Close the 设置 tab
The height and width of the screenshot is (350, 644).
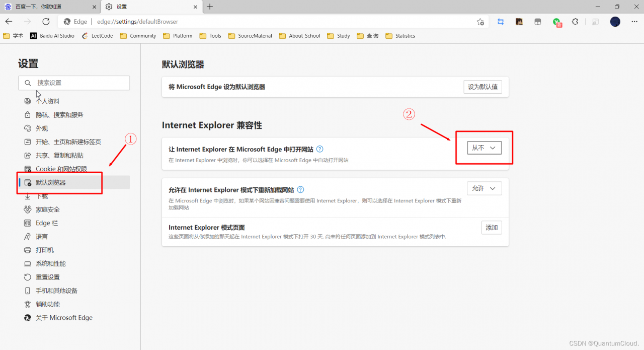[194, 7]
